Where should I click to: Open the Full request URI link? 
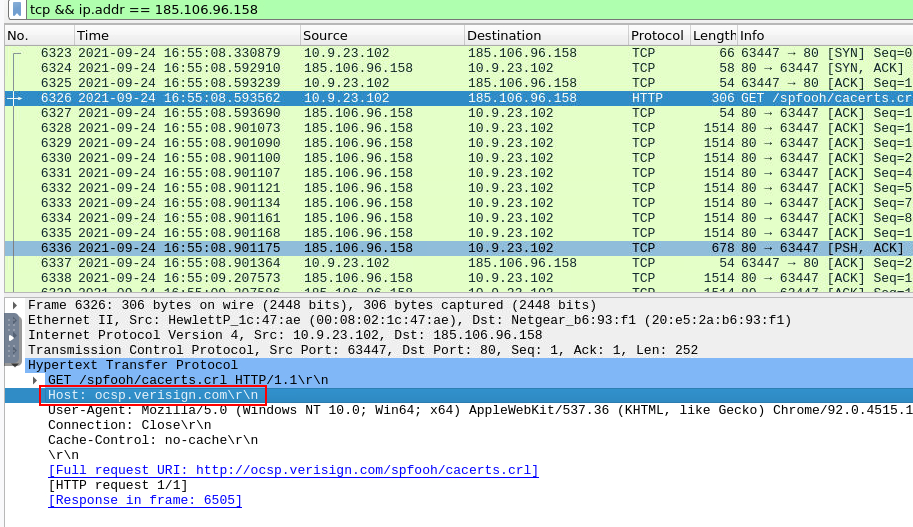pyautogui.click(x=293, y=471)
